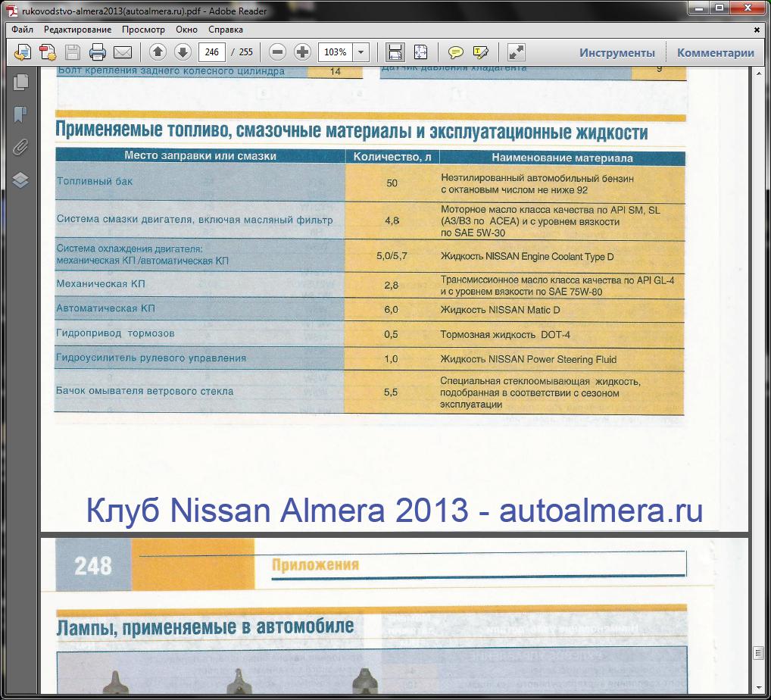Click the vertical scrollbar down arrow

758,688
